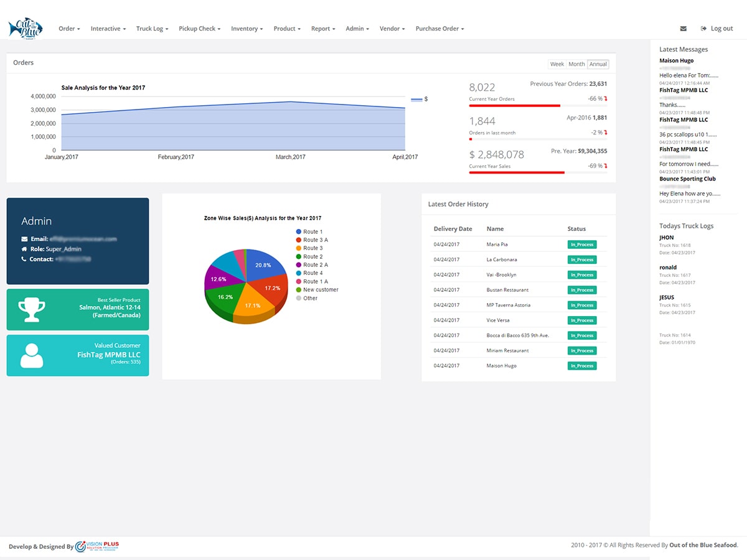Click In_Process status for Maria Pia
This screenshot has height=560, width=747.
[x=582, y=245]
